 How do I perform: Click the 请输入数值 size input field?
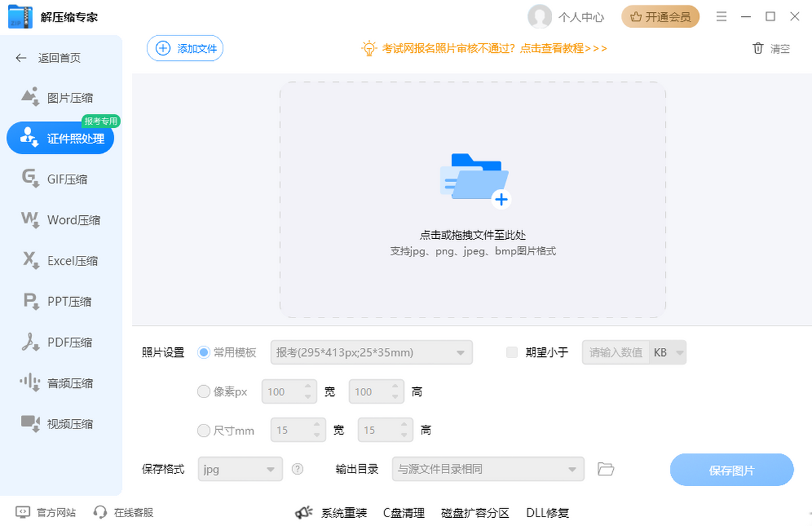(615, 353)
